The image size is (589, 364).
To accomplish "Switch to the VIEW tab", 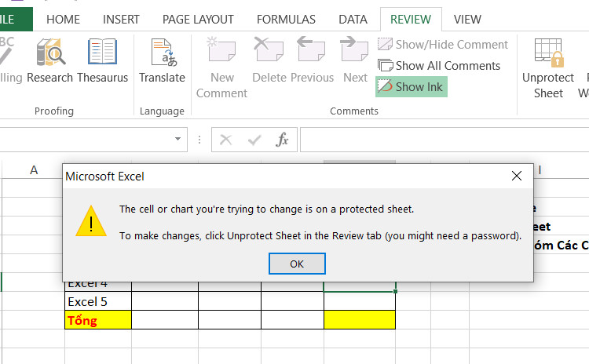I will pyautogui.click(x=467, y=19).
